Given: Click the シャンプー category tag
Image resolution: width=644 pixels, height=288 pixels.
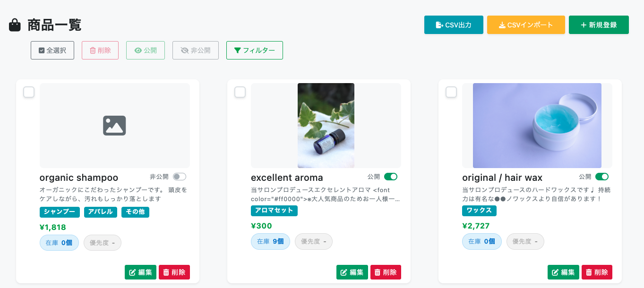Looking at the screenshot, I should coord(60,212).
